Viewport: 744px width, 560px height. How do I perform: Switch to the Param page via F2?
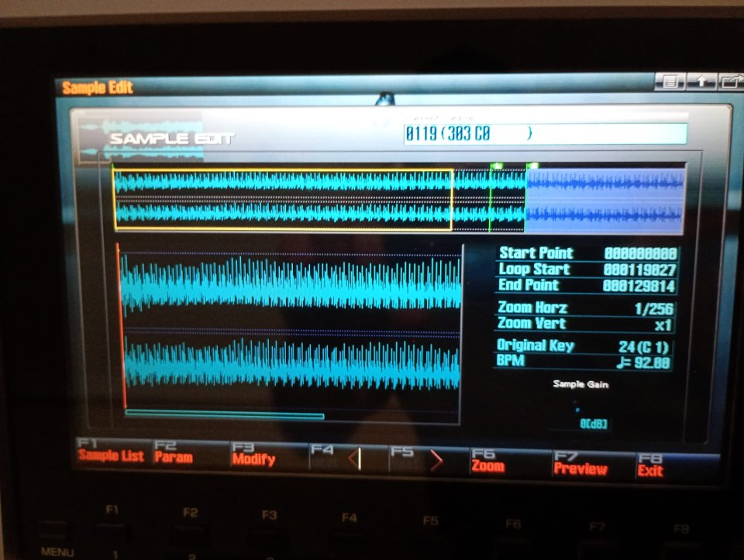174,456
